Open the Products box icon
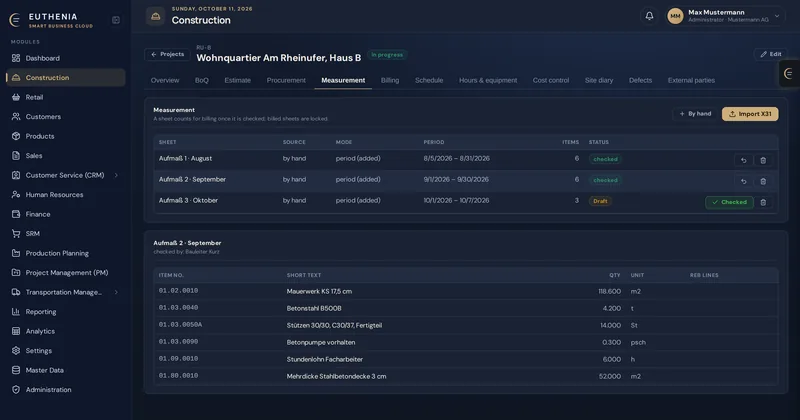 [x=16, y=136]
